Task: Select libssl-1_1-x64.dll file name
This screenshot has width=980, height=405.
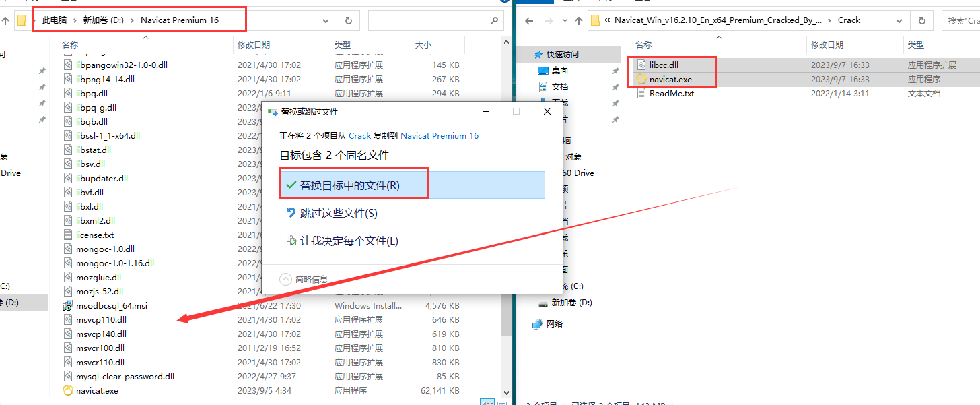Action: (108, 135)
